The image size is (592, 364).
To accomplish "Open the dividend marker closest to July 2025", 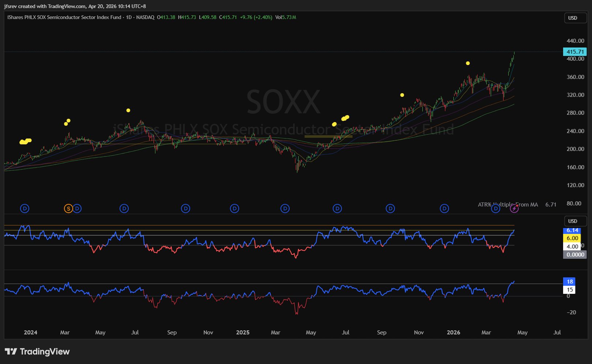I will pyautogui.click(x=337, y=209).
